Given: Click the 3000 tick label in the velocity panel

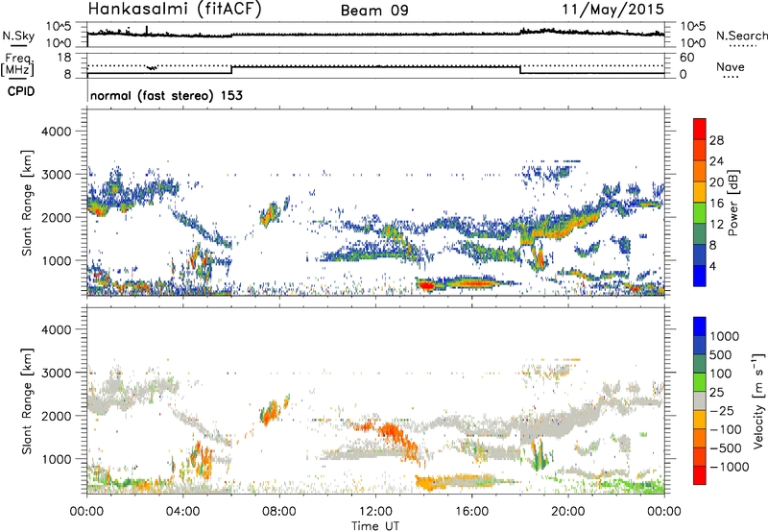Looking at the screenshot, I should point(57,373).
